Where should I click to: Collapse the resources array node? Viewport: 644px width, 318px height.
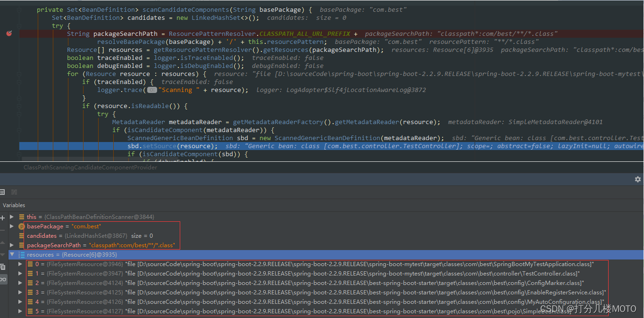tap(12, 255)
